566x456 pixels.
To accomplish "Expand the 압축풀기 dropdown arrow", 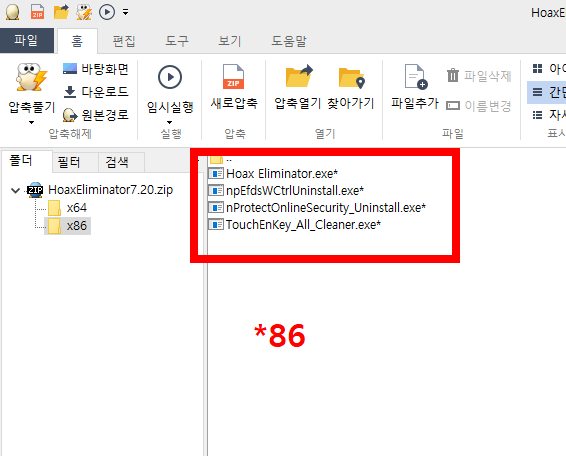I will [x=31, y=123].
